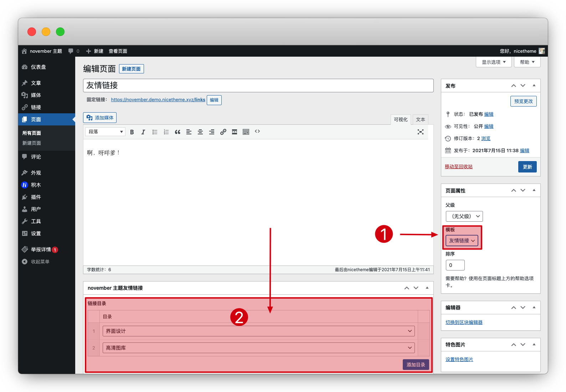Open 用户 users menu
Viewport: 566px width, 392px height.
47,209
